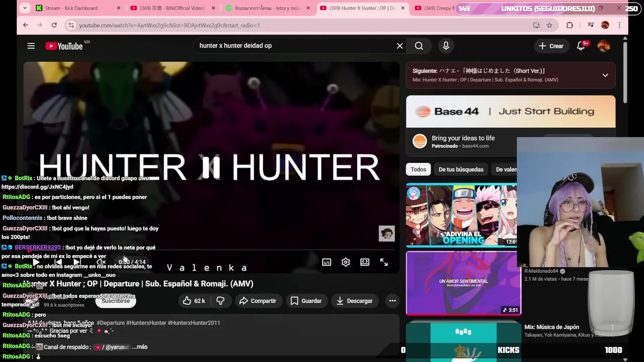The height and width of the screenshot is (362, 644).
Task: Skip to next video in player
Action: (76, 262)
